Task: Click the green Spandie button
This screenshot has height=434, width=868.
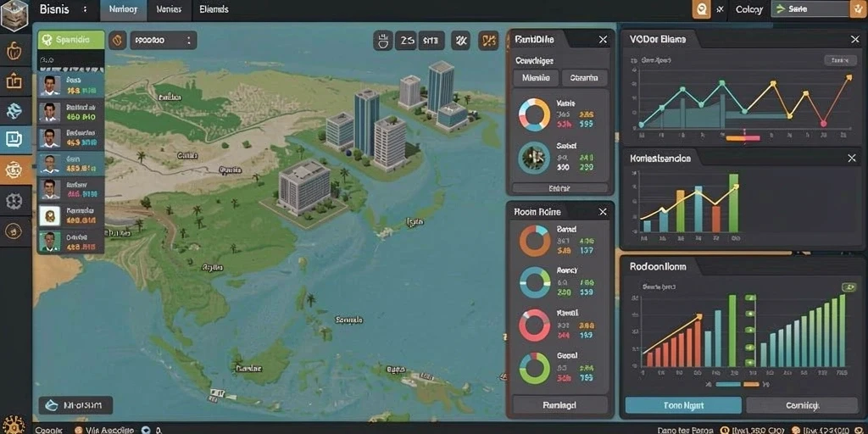Action: pyautogui.click(x=70, y=40)
